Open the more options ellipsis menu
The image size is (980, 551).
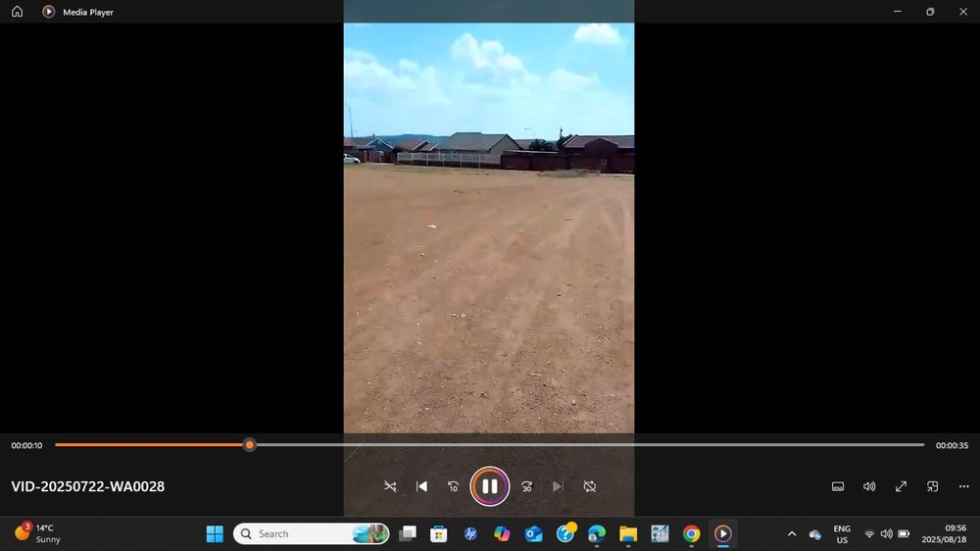964,486
